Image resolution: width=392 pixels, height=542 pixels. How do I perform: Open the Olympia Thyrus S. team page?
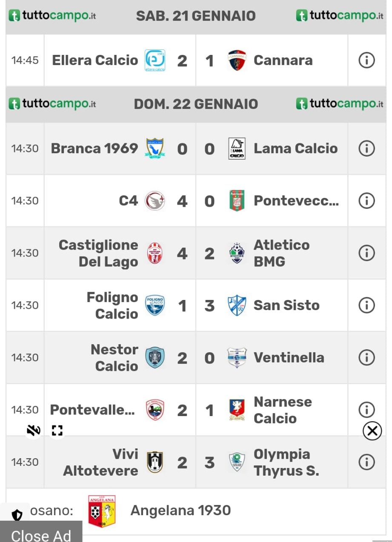click(x=286, y=462)
